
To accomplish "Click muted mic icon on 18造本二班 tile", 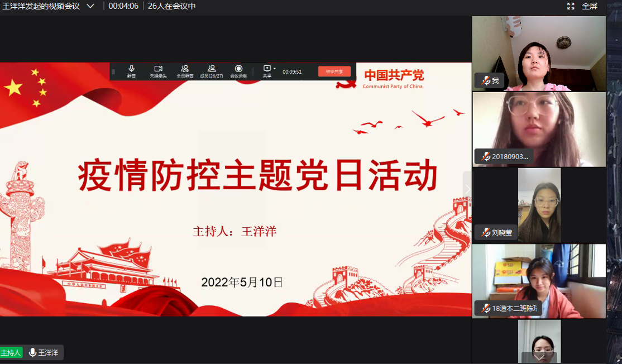I will (485, 308).
